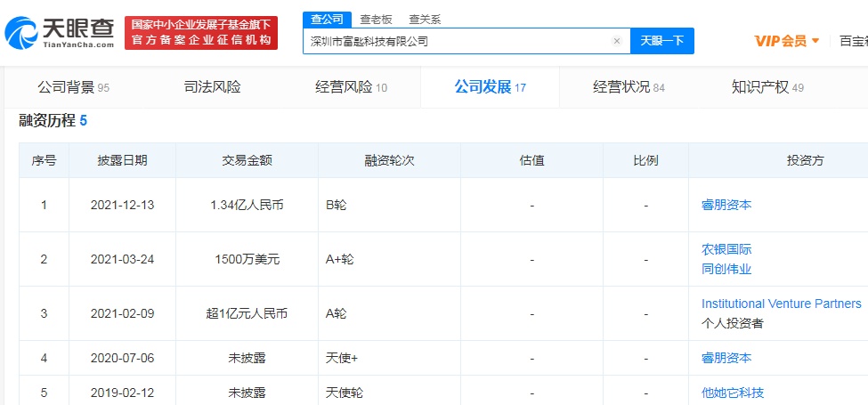Click 未披露 amount in the 2019-02-12 row

point(247,393)
